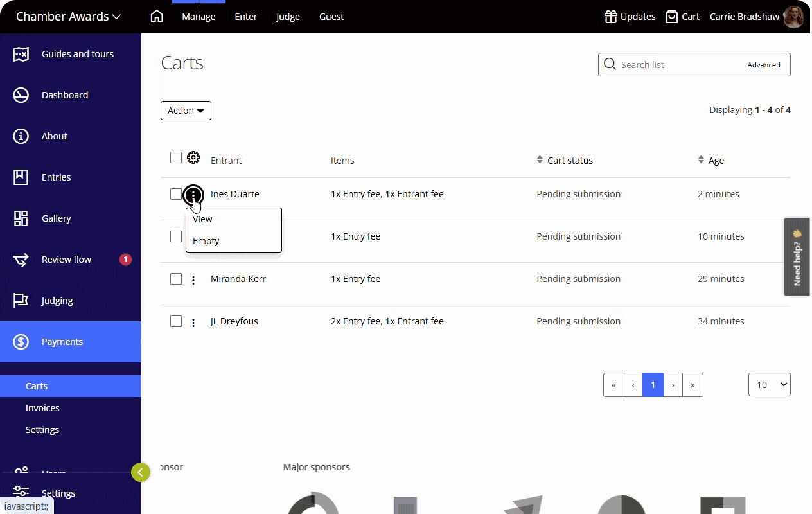Open Invoices under Payments

[42, 407]
